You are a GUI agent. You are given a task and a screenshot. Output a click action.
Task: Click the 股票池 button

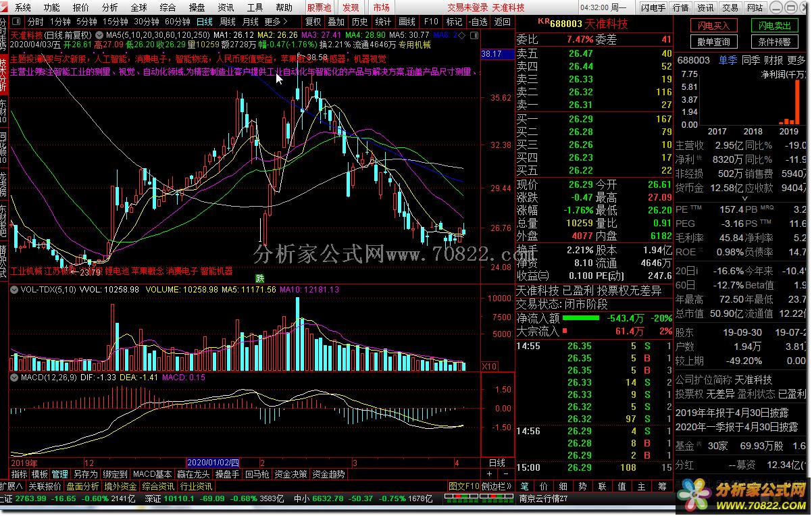click(x=319, y=7)
